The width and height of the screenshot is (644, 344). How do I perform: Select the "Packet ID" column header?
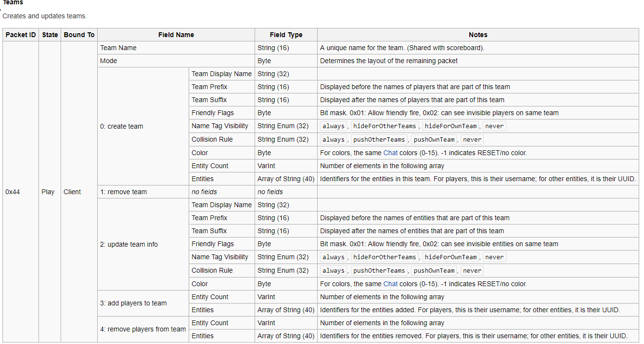click(x=21, y=35)
